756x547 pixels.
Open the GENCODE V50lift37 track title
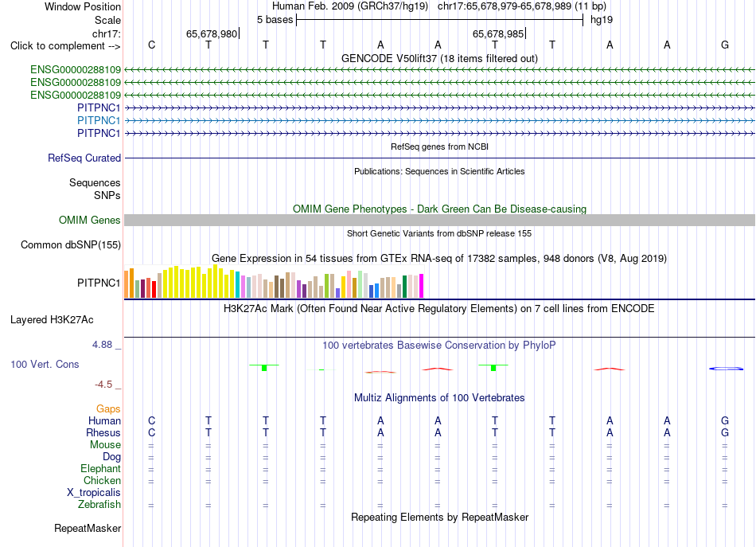point(439,58)
